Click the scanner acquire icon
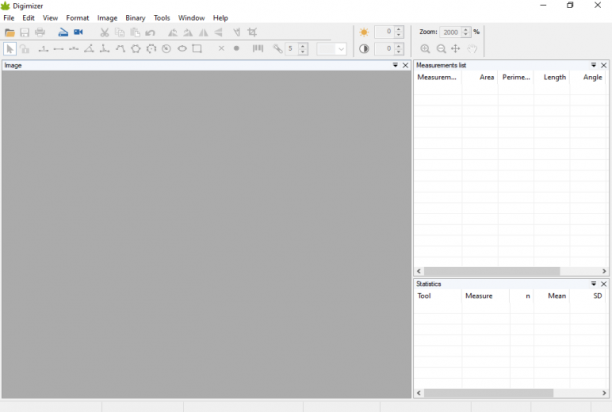The height and width of the screenshot is (412, 612). [x=63, y=32]
